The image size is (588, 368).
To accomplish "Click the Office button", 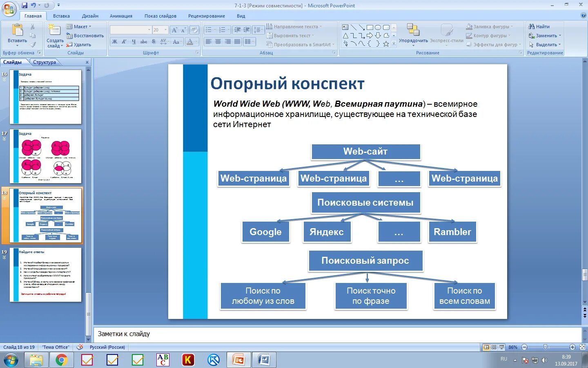I will pos(9,9).
